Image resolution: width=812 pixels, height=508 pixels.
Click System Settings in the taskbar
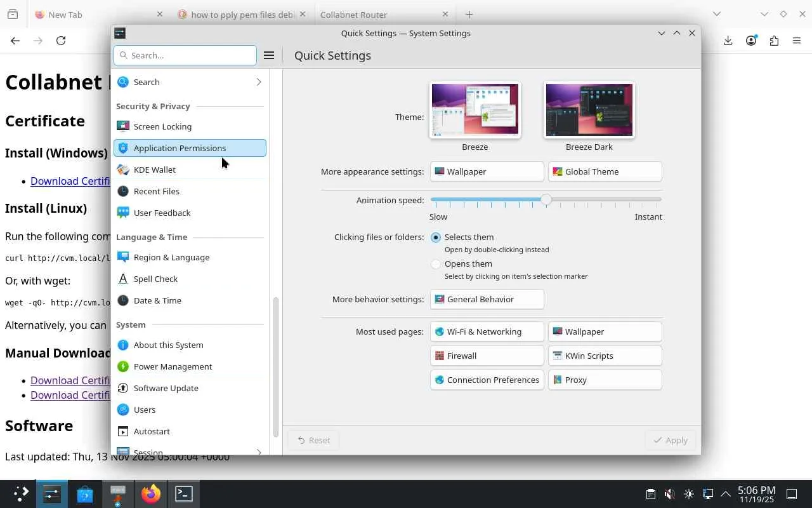[x=51, y=493]
